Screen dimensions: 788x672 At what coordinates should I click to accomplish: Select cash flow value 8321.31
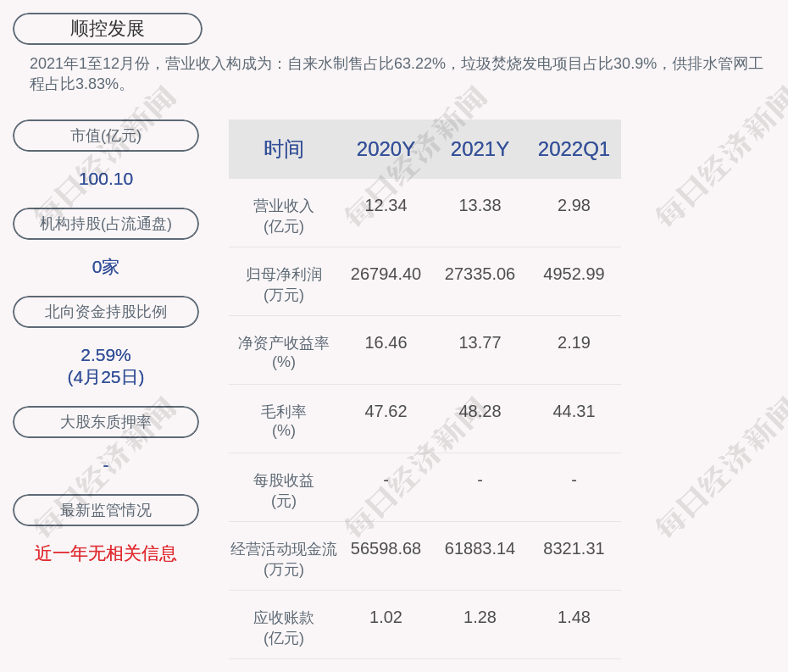(574, 548)
